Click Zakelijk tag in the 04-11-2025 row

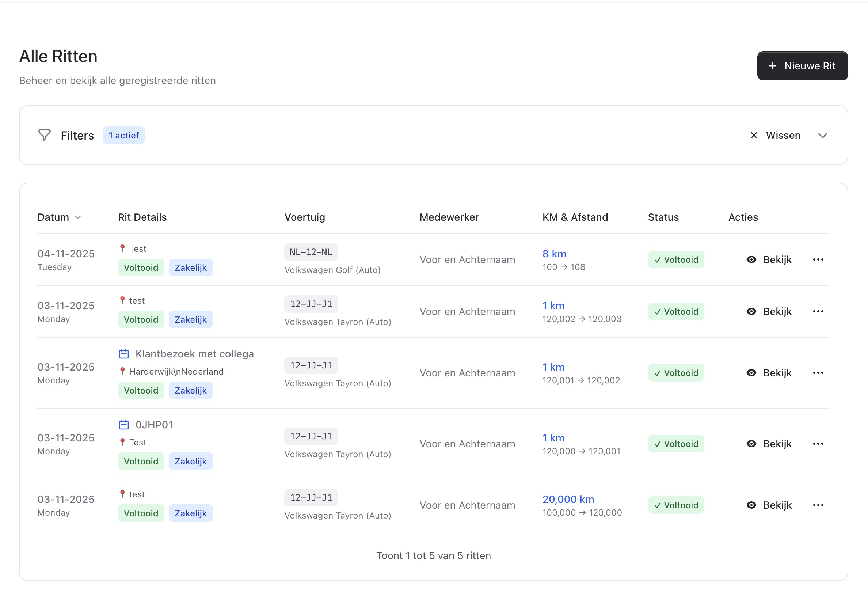click(x=190, y=268)
